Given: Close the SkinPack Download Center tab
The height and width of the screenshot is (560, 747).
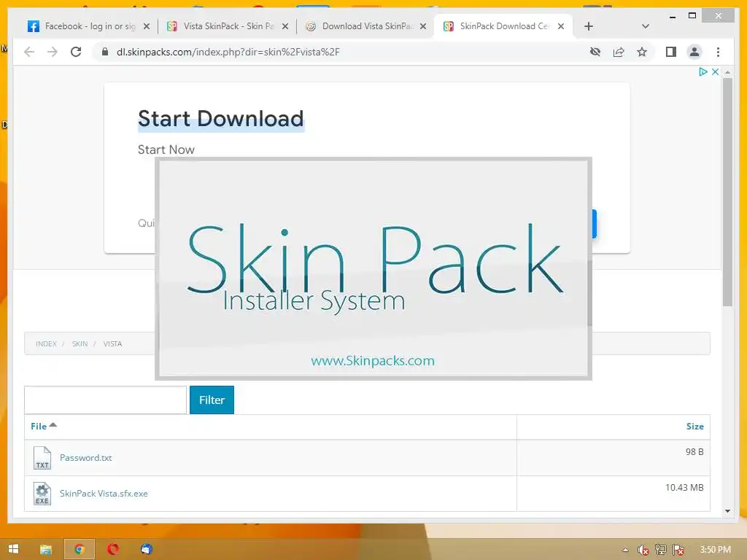Looking at the screenshot, I should [561, 26].
